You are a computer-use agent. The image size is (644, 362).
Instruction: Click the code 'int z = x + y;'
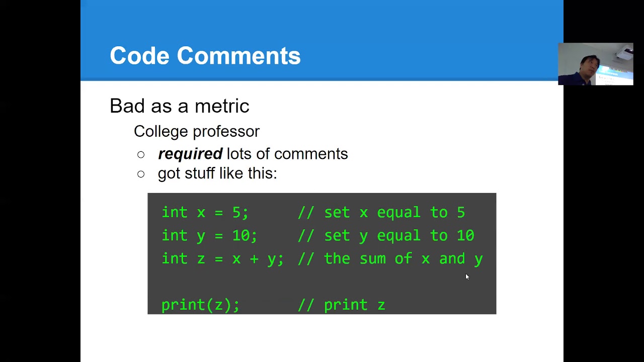[x=223, y=258]
